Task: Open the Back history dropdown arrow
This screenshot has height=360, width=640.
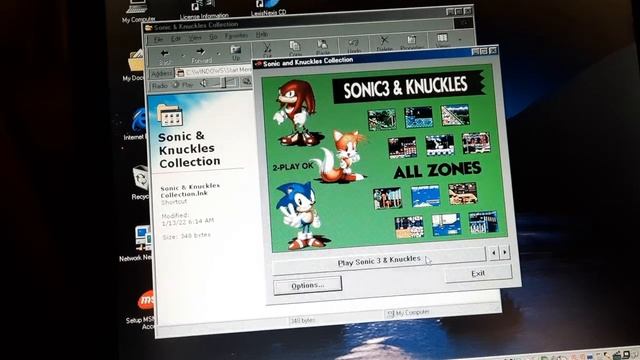Action: click(x=183, y=55)
